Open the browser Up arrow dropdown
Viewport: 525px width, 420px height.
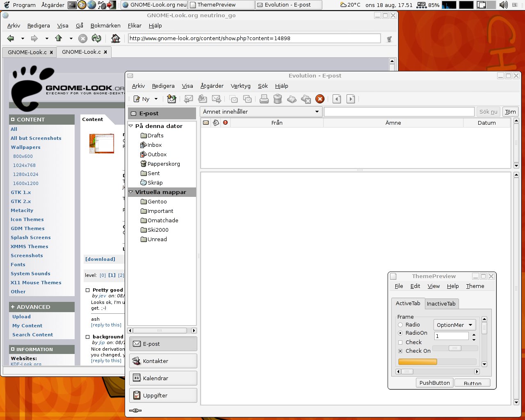coord(71,39)
